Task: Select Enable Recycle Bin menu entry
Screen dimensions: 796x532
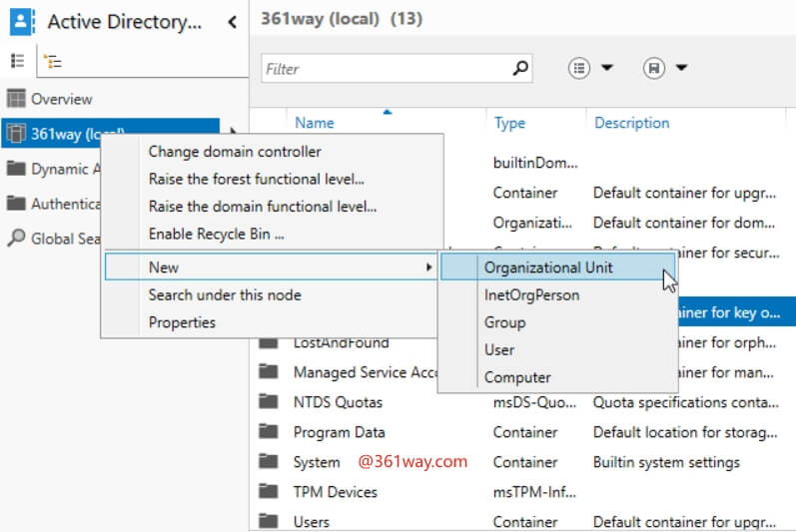Action: click(x=217, y=234)
